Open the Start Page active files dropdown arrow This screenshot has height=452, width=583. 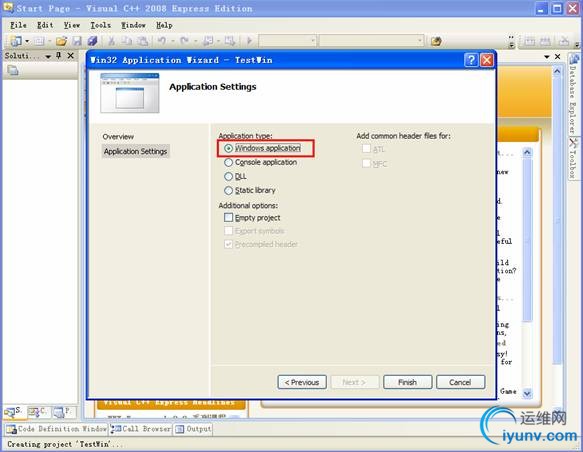(547, 56)
